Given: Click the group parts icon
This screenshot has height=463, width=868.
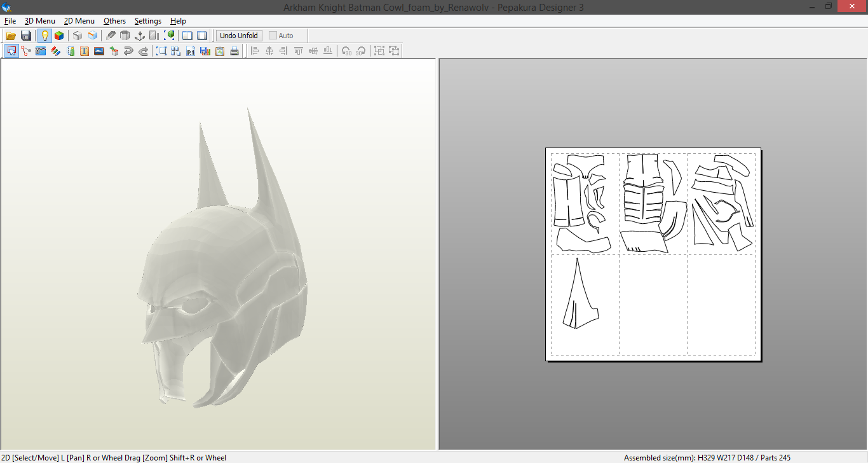Looking at the screenshot, I should click(379, 51).
